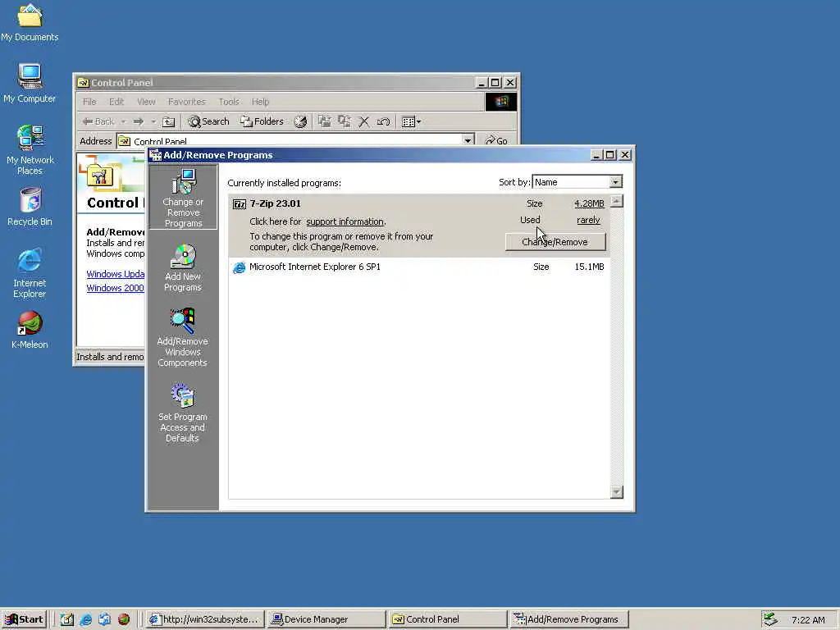
Task: Open Add New Programs sidebar icon
Action: [183, 268]
